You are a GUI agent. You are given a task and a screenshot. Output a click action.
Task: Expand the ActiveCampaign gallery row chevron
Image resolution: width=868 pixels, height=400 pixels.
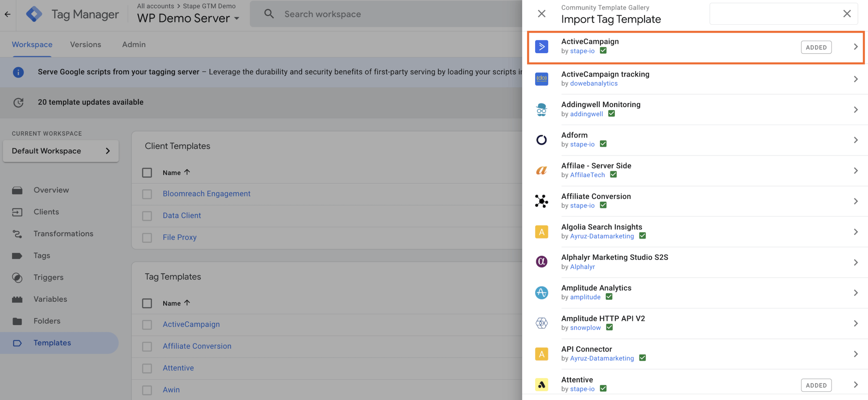coord(856,47)
